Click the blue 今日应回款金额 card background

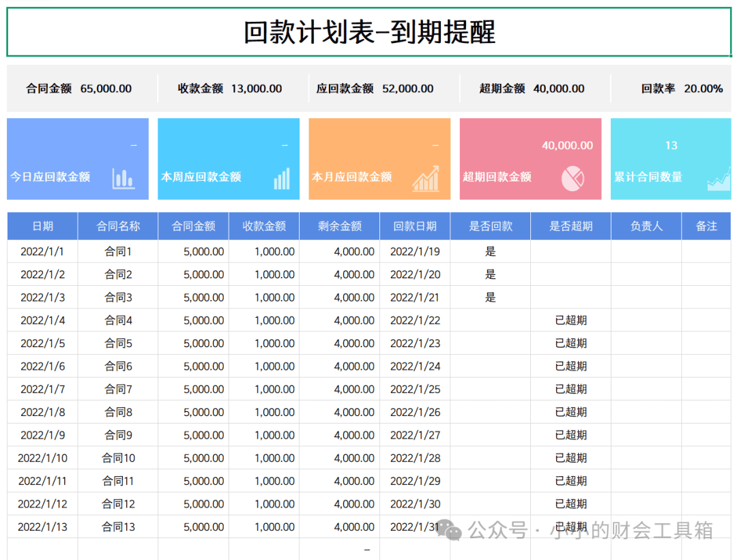(78, 159)
